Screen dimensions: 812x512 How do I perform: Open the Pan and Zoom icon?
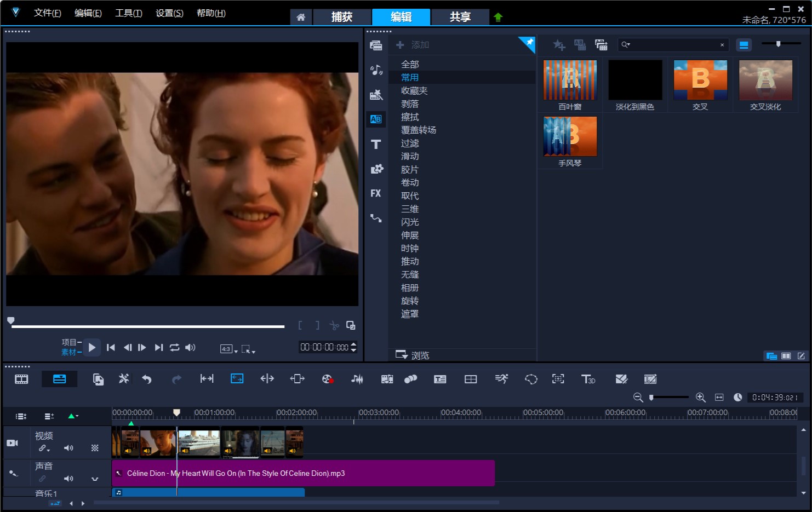pos(558,379)
